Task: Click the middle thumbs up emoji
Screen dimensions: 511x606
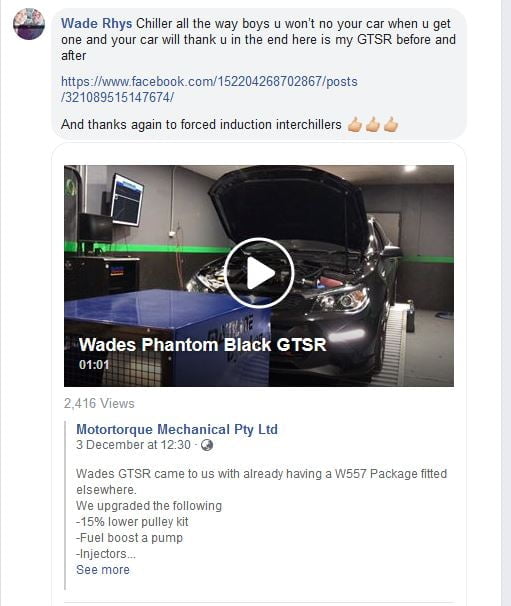Action: (x=373, y=124)
